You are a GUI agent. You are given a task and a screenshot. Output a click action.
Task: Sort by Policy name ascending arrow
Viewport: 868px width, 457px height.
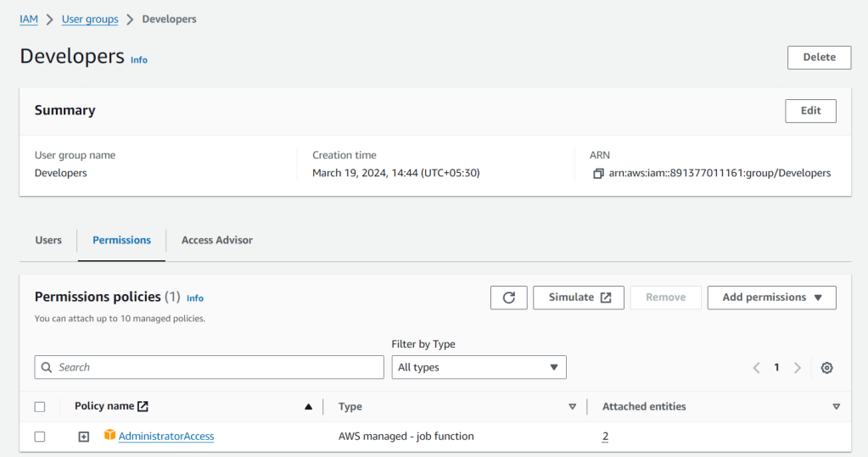(x=308, y=407)
